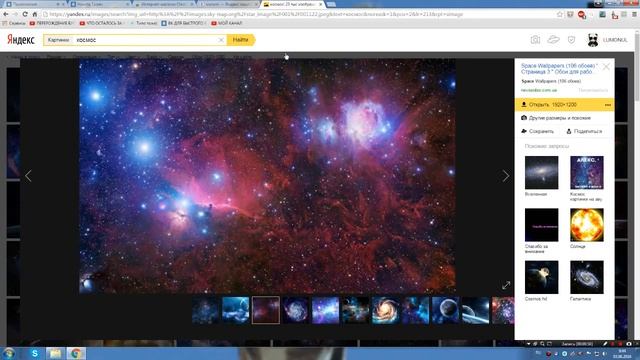Image resolution: width=640 pixels, height=360 pixels.
Task: Open Yandex Disk cloud icon
Action: [553, 40]
